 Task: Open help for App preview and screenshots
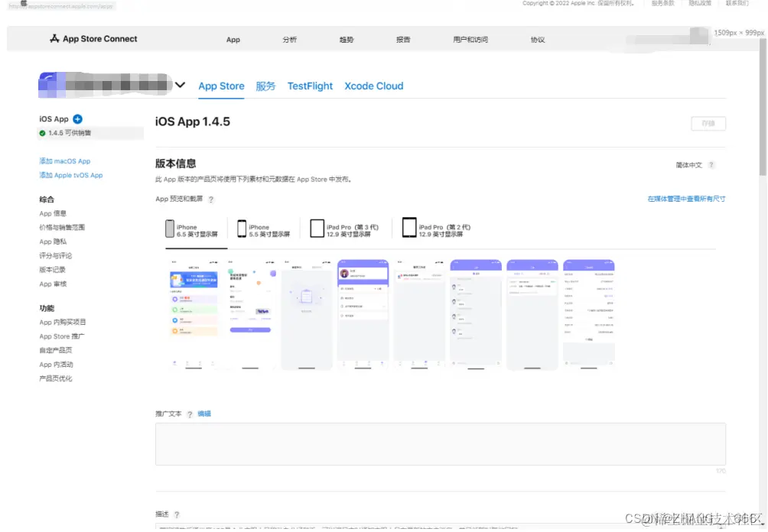pyautogui.click(x=211, y=199)
